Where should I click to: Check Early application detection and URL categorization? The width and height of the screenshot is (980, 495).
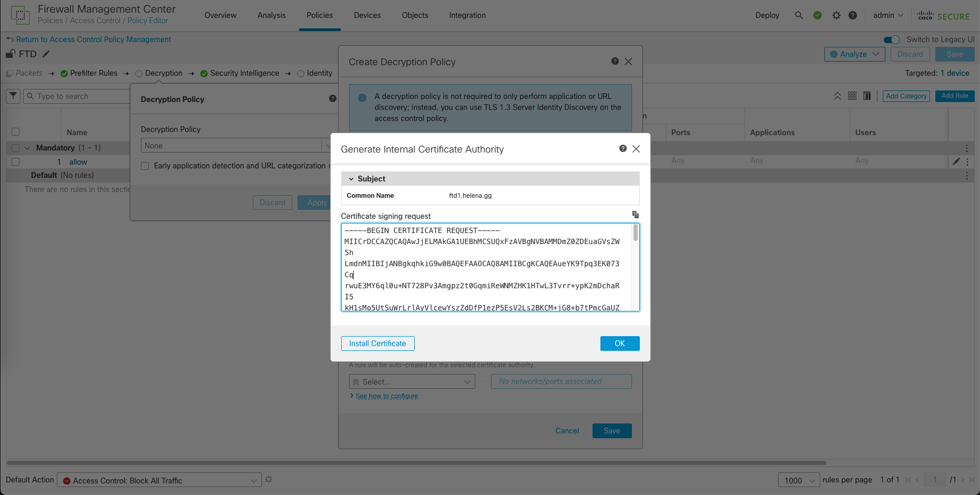point(145,166)
